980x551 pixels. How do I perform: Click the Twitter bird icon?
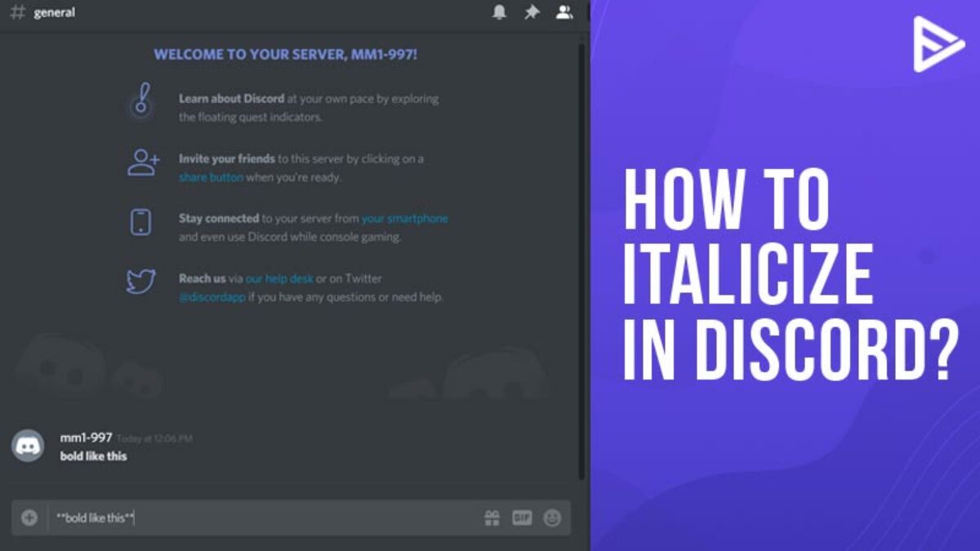coord(141,282)
